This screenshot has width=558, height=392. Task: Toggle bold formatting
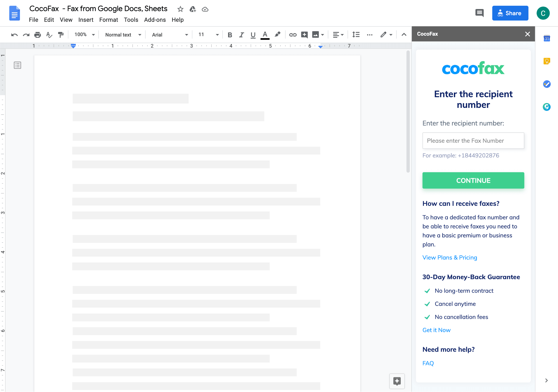230,35
